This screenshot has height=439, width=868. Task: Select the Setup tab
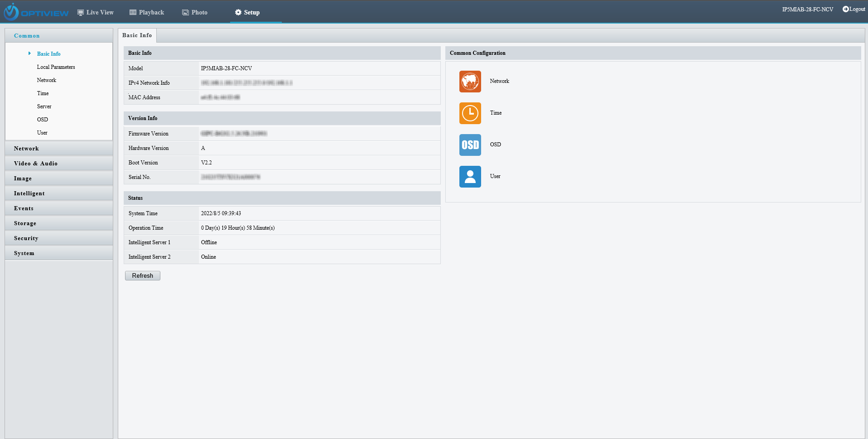247,12
